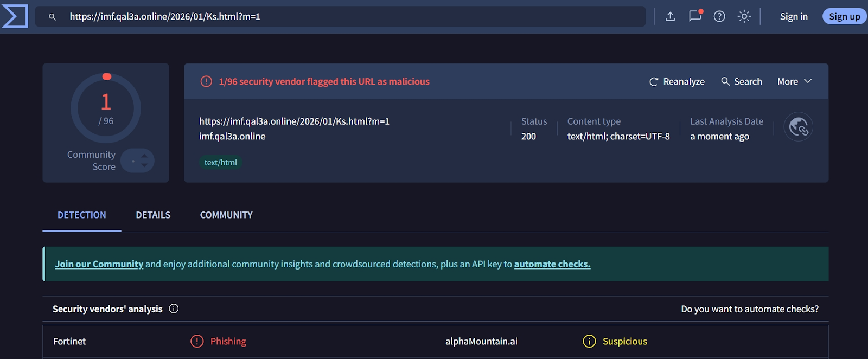The height and width of the screenshot is (359, 868).
Task: Expand the More dropdown menu
Action: (x=794, y=81)
